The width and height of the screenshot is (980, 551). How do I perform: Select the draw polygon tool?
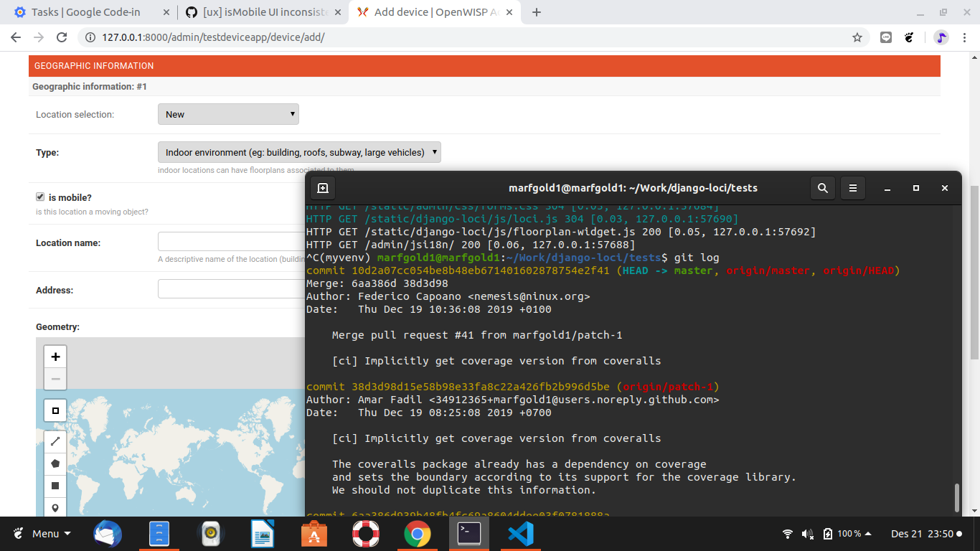55,463
